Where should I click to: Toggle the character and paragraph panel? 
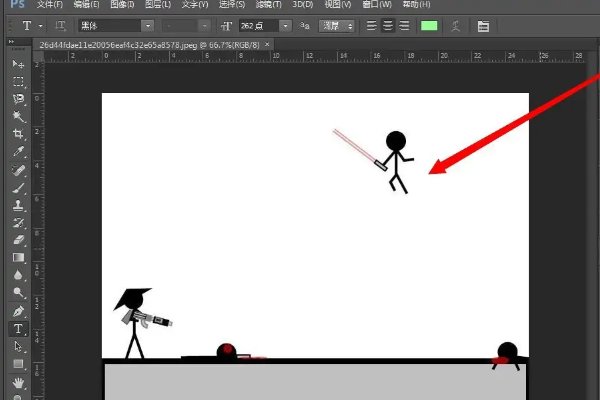click(484, 25)
